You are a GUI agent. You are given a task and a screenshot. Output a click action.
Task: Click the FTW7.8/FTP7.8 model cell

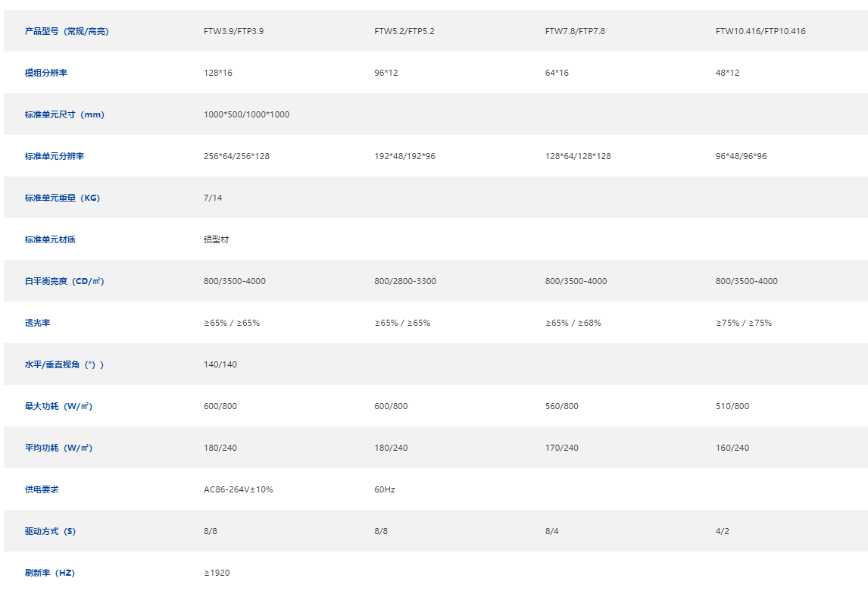[x=575, y=31]
